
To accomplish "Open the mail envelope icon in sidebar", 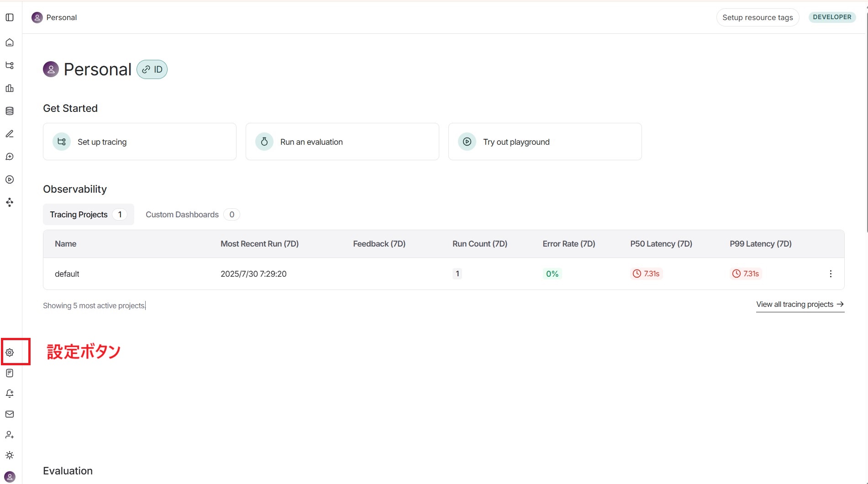I will tap(10, 414).
